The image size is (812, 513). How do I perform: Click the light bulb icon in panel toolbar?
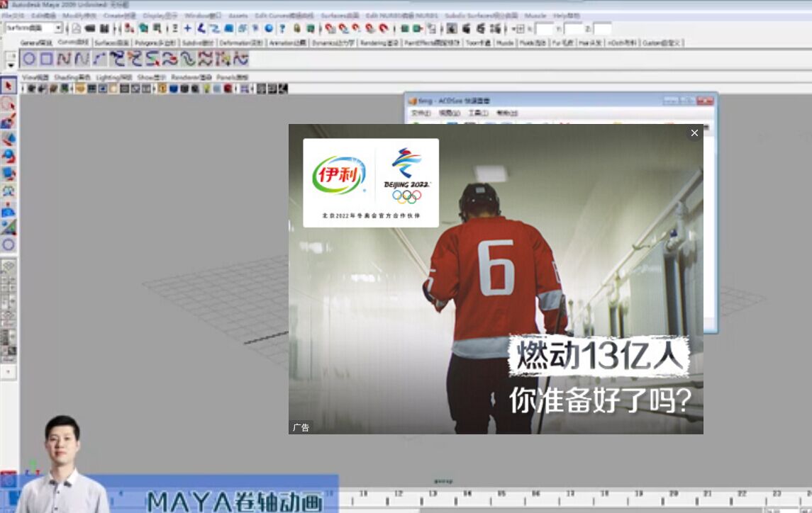pos(207,89)
